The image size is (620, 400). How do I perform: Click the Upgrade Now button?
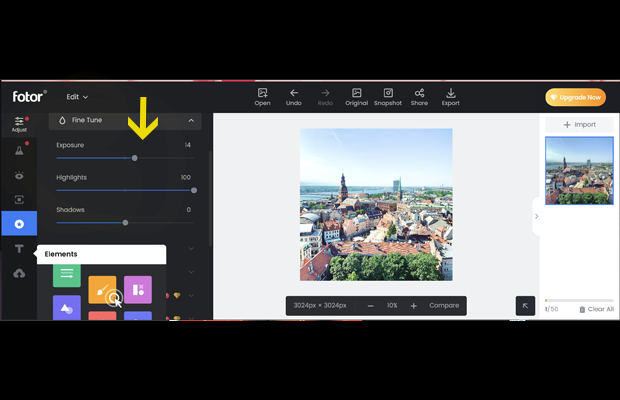coord(575,97)
